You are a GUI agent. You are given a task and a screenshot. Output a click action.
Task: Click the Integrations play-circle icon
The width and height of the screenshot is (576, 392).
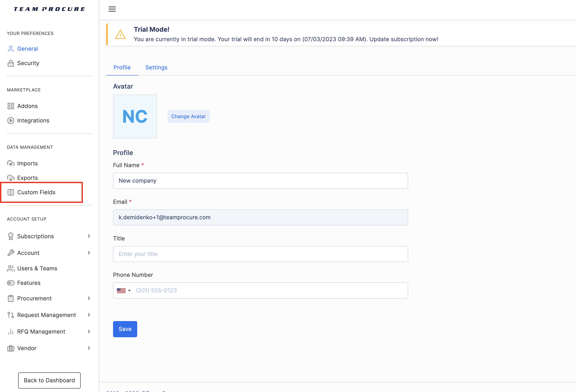tap(11, 121)
